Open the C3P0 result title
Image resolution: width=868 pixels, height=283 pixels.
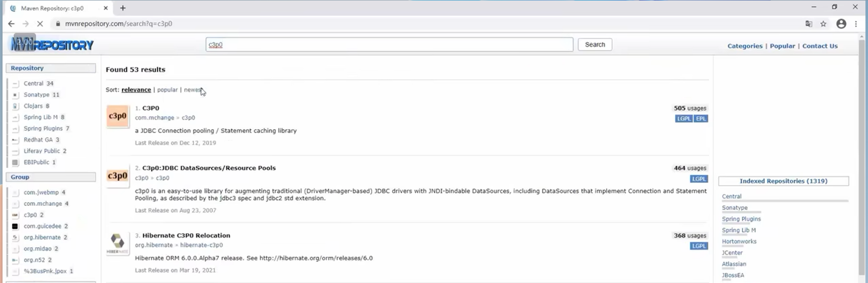pos(151,108)
